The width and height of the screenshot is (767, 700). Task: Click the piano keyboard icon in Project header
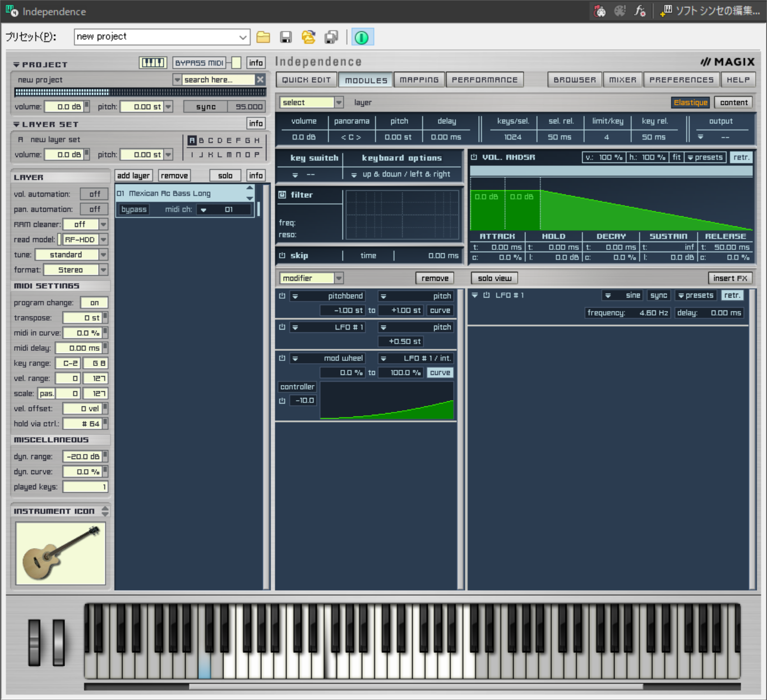point(153,63)
